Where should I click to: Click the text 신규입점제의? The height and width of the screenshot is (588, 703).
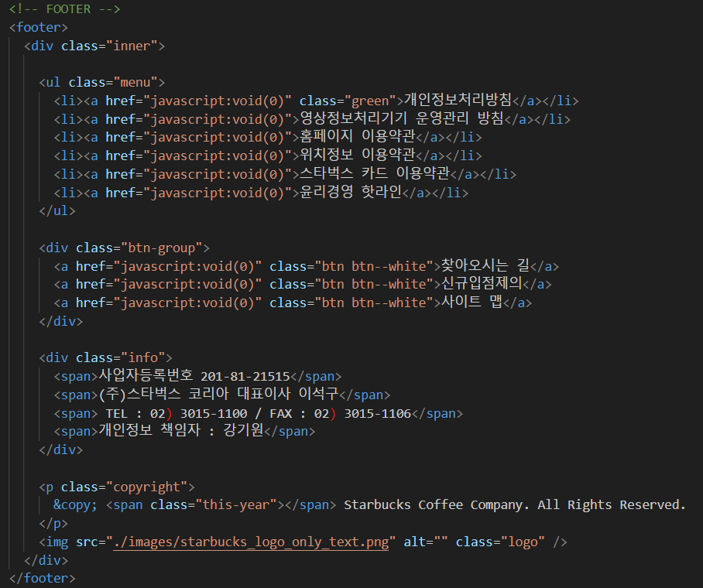[x=482, y=283]
